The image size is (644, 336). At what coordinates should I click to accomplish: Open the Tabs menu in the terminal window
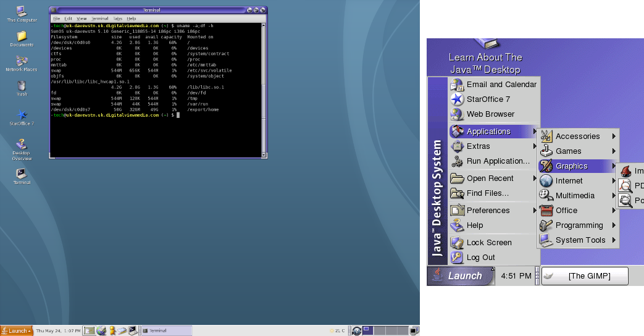click(x=117, y=19)
